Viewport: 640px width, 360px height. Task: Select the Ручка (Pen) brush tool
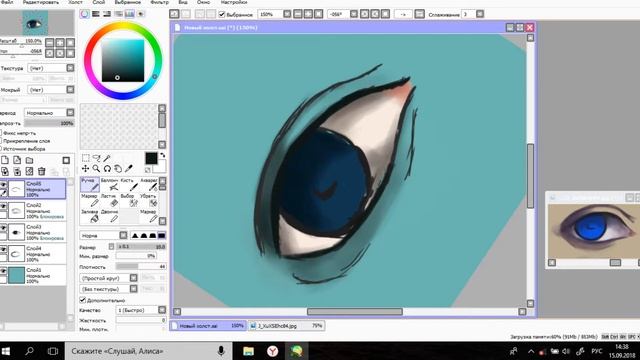click(90, 184)
